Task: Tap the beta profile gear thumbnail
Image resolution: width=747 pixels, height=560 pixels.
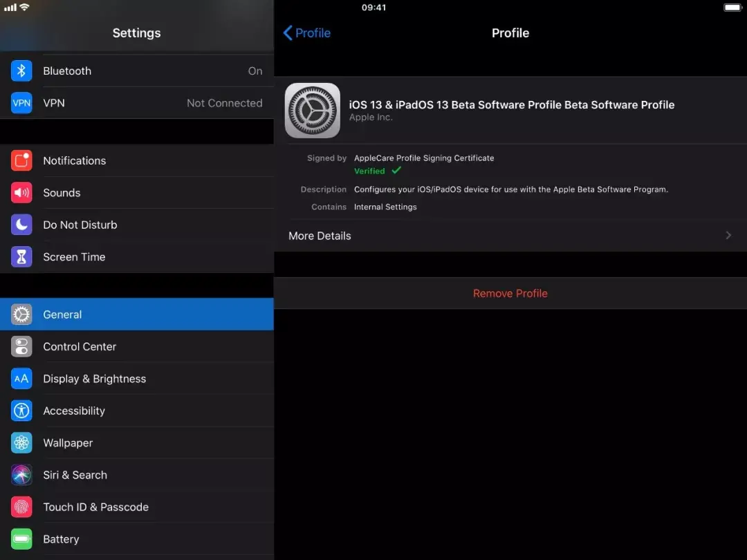Action: pyautogui.click(x=313, y=111)
